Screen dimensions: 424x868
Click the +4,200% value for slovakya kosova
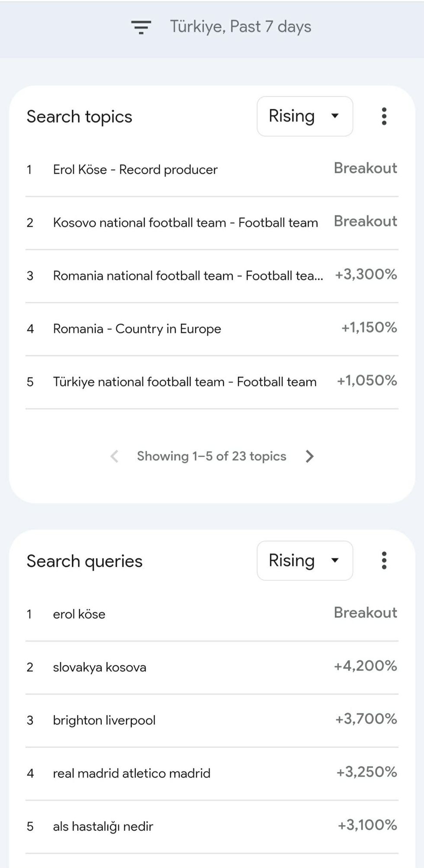point(366,666)
